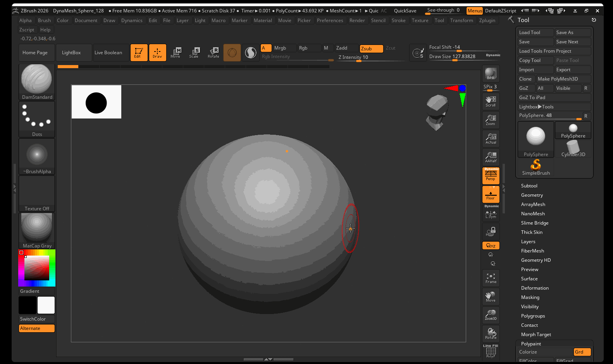Viewport: 613px width, 364px height.
Task: Expand the Geometry section
Action: tap(532, 195)
